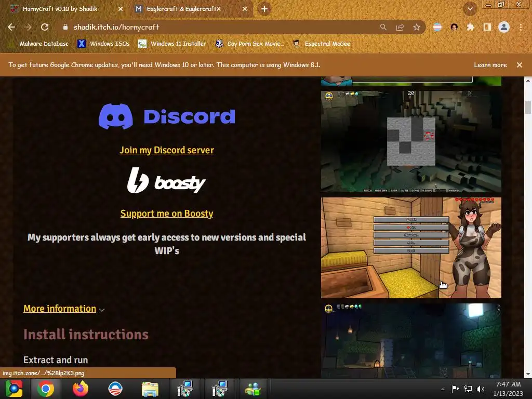Open the Action Center flag icon

455,389
